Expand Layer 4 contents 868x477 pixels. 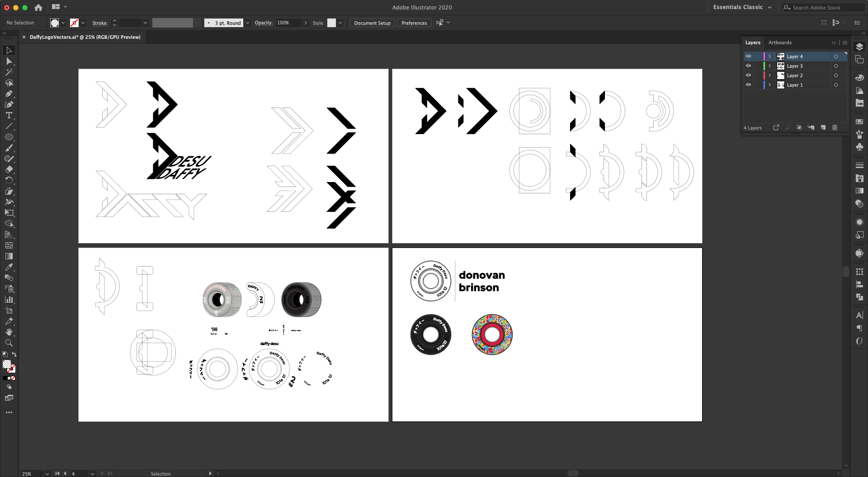tap(769, 56)
